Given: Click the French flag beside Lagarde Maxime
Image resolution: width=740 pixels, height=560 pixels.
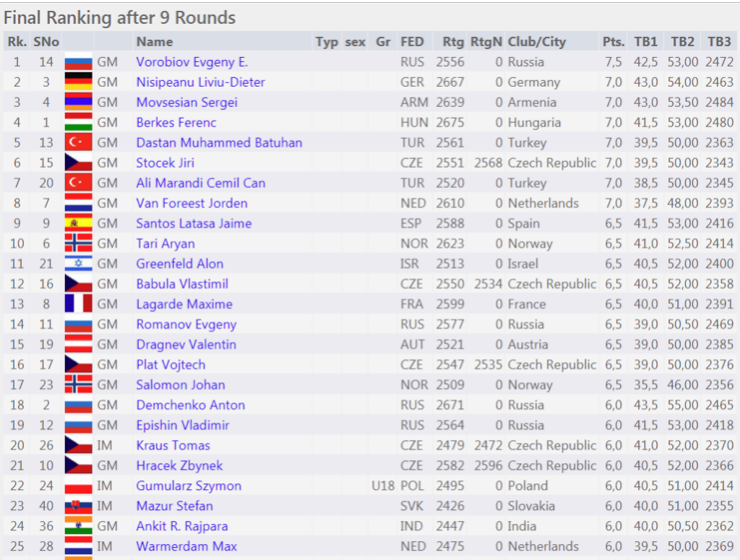Looking at the screenshot, I should click(78, 303).
